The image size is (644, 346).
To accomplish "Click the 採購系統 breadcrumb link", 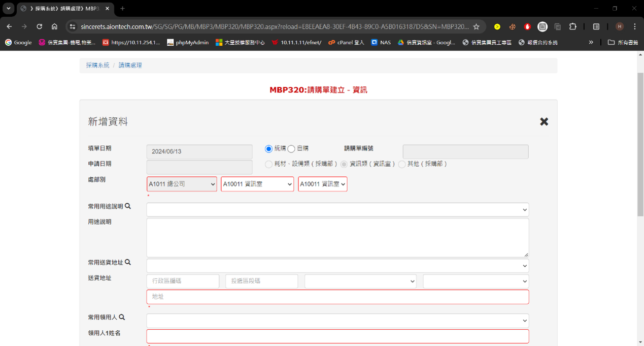I will 97,65.
